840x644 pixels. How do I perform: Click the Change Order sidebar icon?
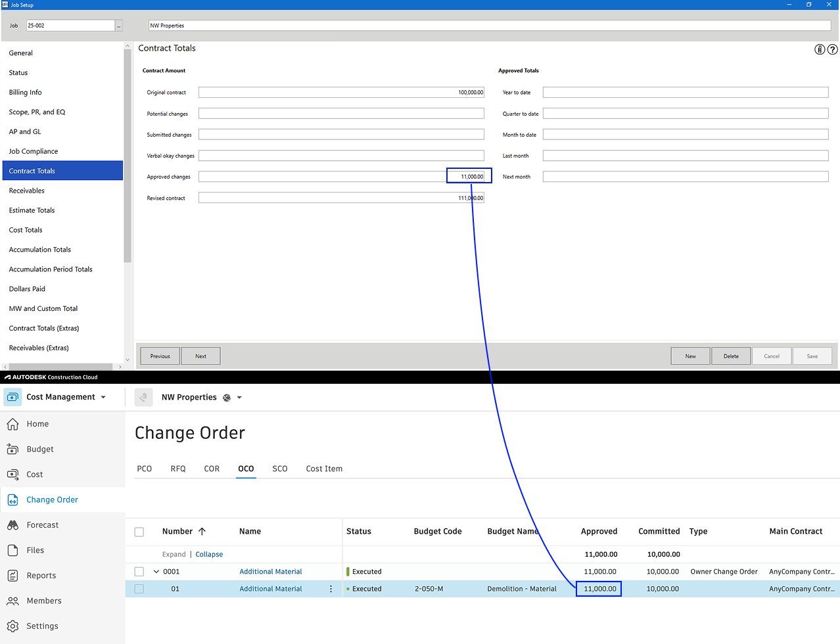13,499
